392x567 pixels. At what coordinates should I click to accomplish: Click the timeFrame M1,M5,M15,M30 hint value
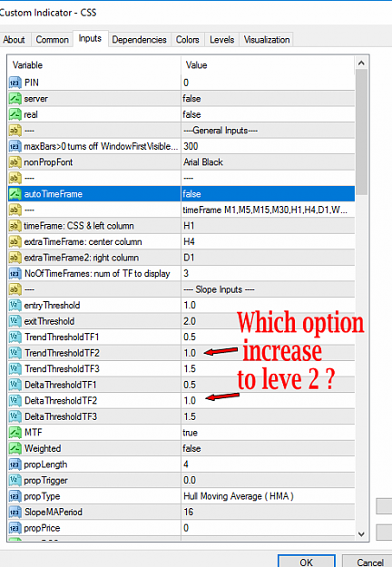coord(268,210)
